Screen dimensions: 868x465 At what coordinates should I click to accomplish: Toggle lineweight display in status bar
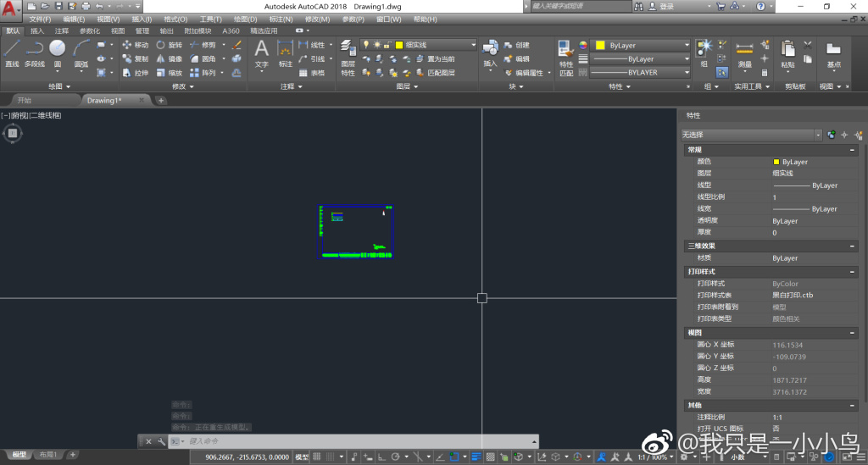click(476, 457)
